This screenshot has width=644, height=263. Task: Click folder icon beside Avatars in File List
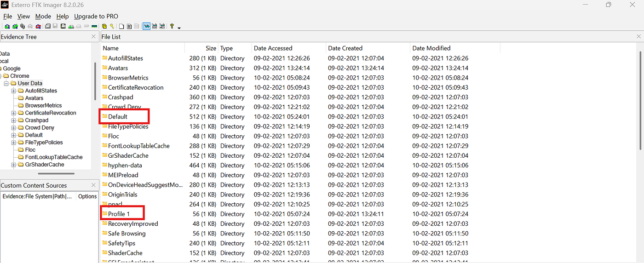[x=104, y=68]
